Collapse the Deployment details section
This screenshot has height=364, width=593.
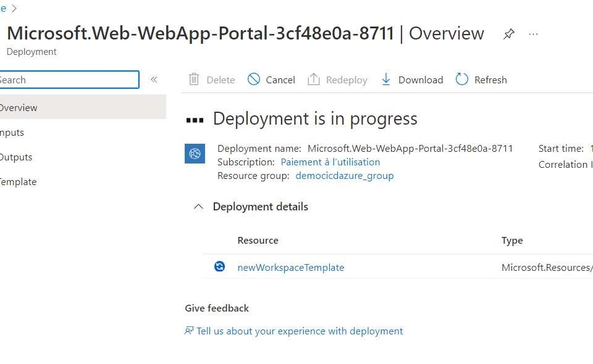click(x=198, y=207)
